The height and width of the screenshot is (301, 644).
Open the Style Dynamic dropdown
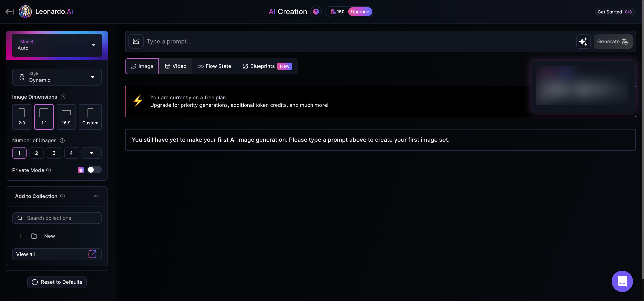click(x=57, y=77)
